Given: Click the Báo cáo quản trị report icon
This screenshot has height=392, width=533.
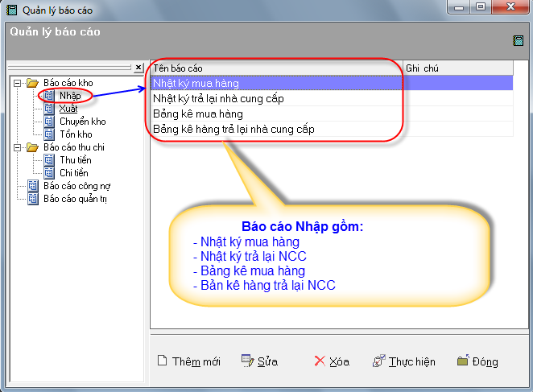Looking at the screenshot, I should [33, 199].
